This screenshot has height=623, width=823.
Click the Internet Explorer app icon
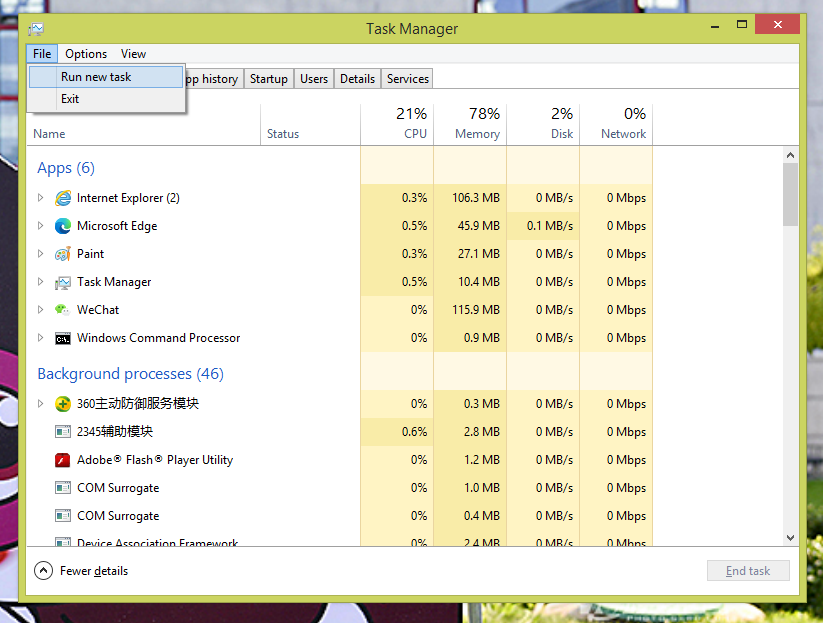[x=63, y=198]
